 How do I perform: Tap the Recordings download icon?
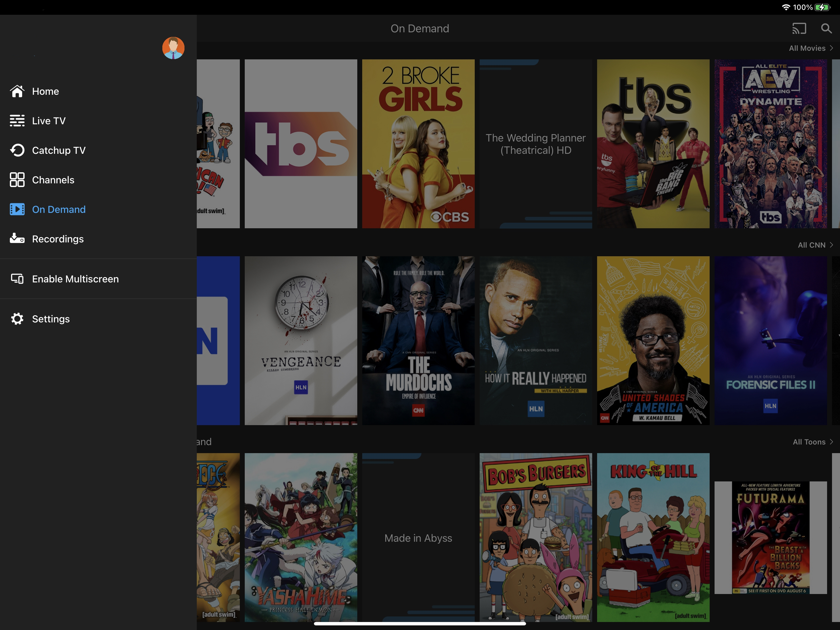[17, 239]
